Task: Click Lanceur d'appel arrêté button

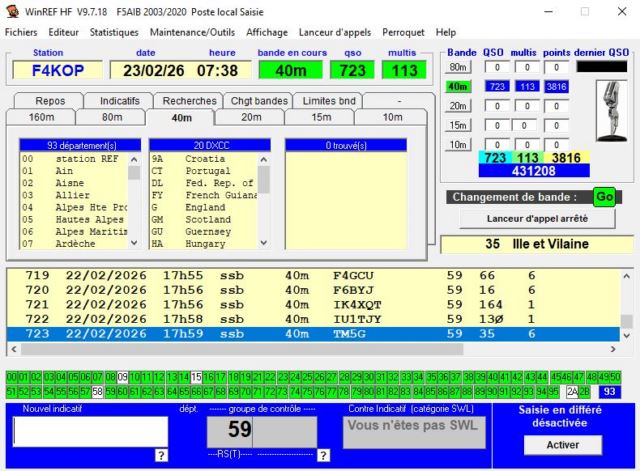Action: point(537,218)
